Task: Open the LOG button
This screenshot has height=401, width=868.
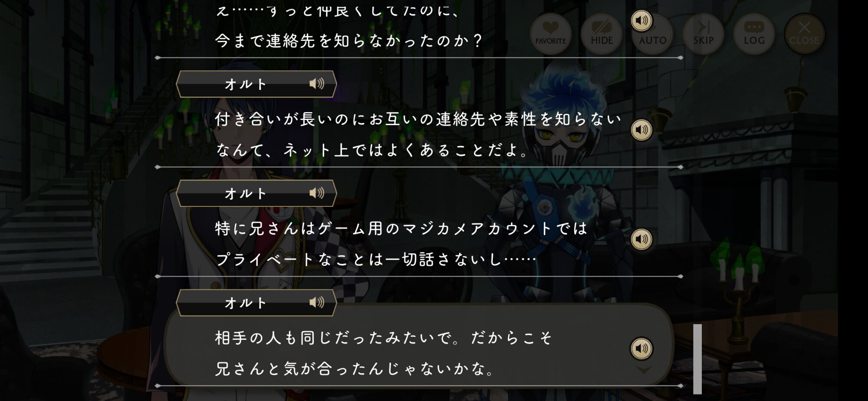Action: 754,34
